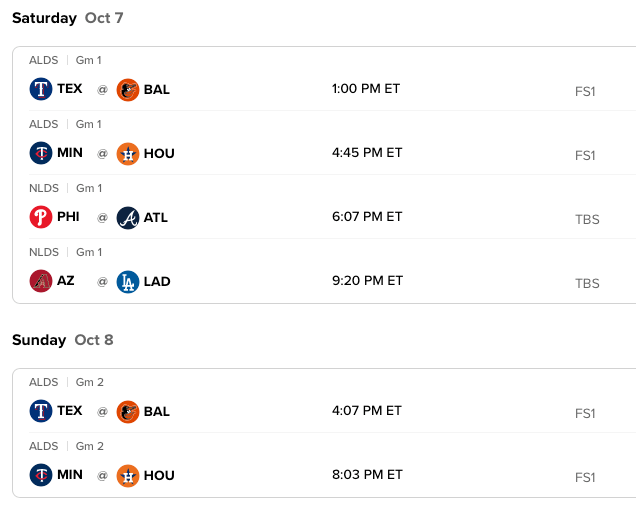Viewport: 636px width, 514px height.
Task: Select FS1 for Sunday's 8:03 PM game
Action: click(x=585, y=478)
